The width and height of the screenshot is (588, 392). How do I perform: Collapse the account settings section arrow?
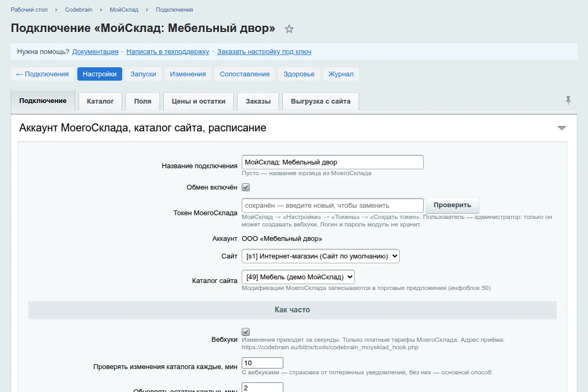click(x=561, y=128)
